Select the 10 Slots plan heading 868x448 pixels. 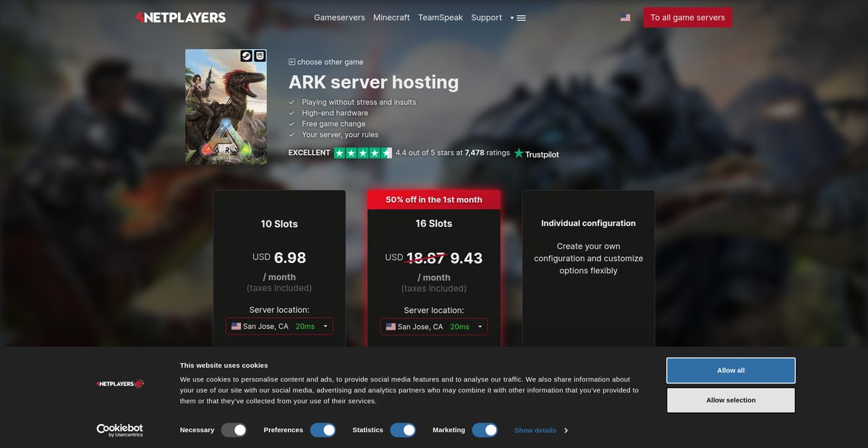pyautogui.click(x=279, y=224)
